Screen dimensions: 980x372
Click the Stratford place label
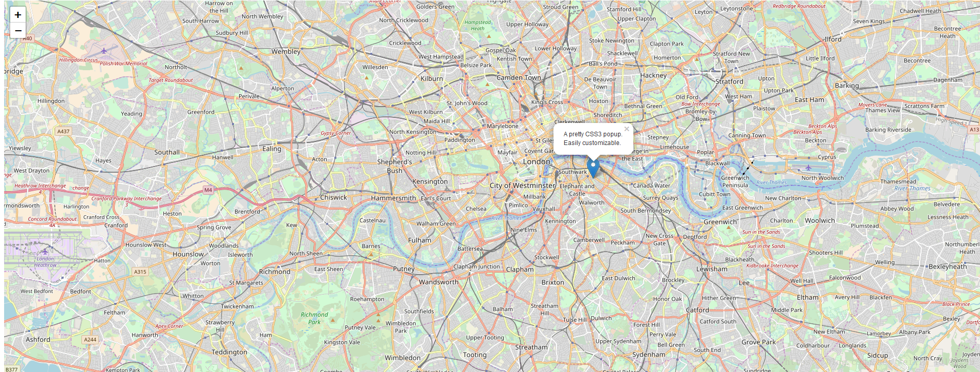click(x=729, y=81)
